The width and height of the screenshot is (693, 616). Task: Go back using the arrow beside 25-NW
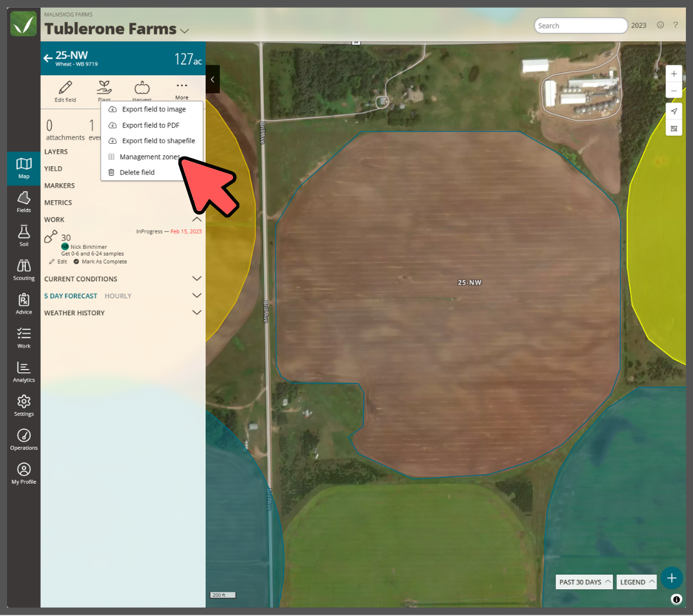[47, 58]
